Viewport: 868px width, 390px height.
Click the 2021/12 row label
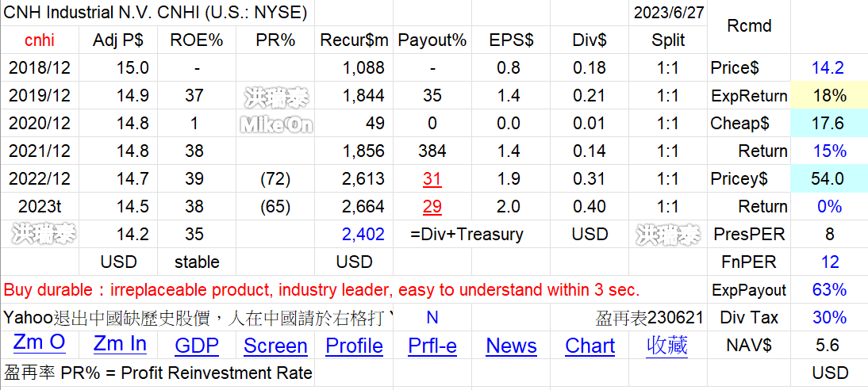click(40, 151)
